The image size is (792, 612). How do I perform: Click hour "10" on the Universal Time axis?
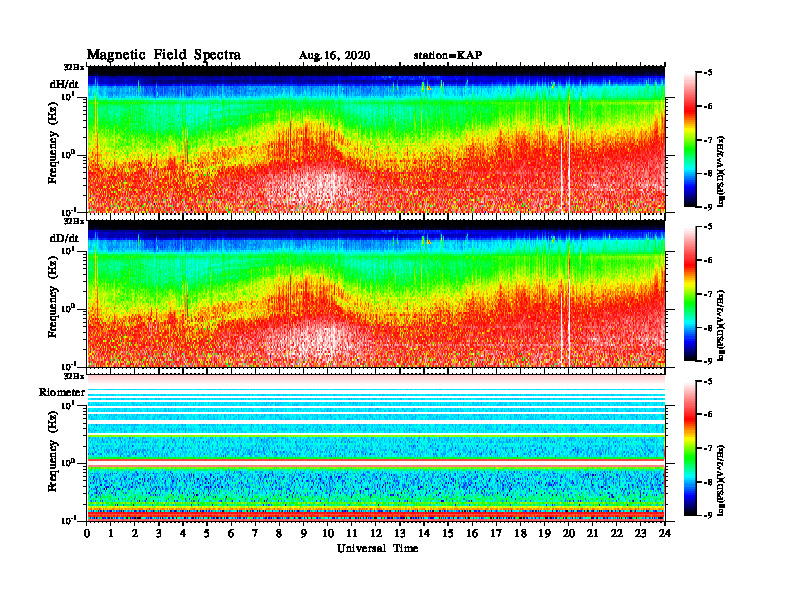(x=328, y=534)
